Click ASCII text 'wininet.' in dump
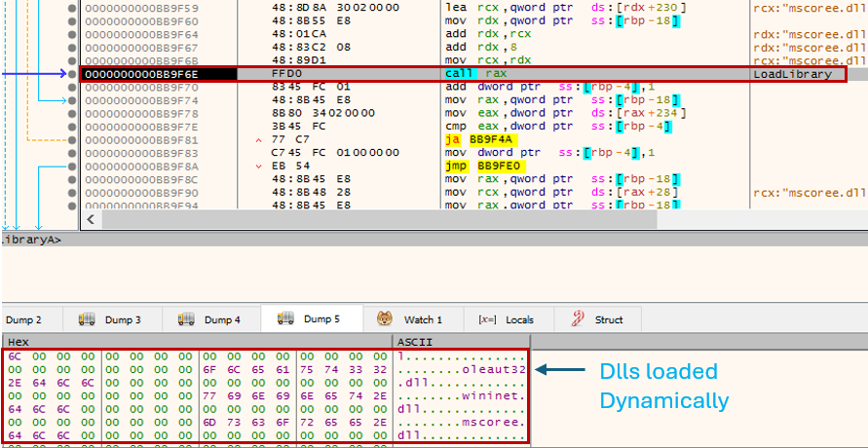 (493, 396)
